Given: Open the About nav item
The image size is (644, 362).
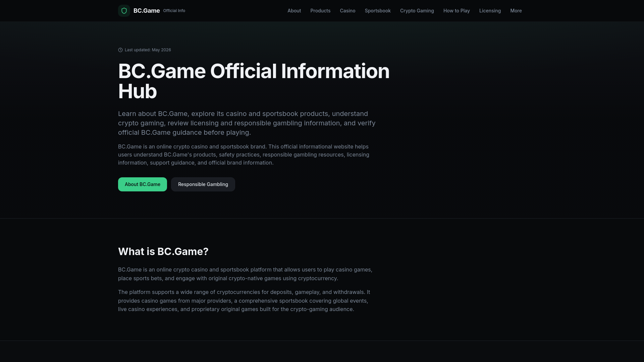Looking at the screenshot, I should [x=294, y=11].
